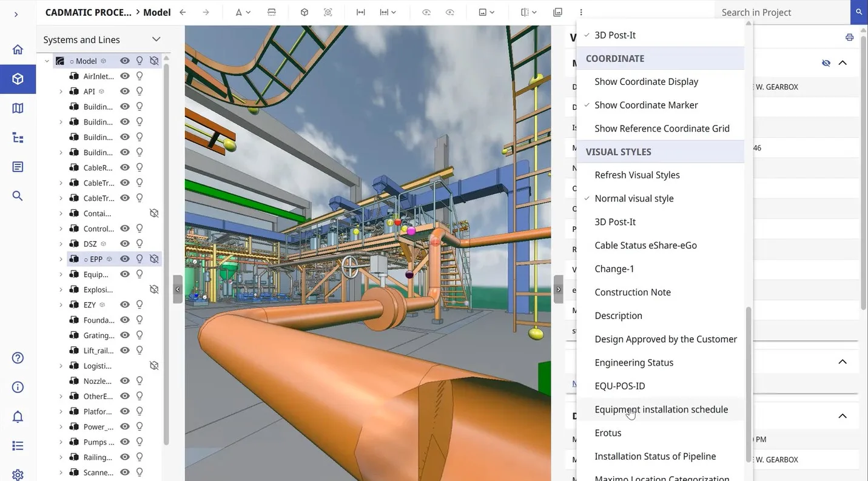Open the Systems and Lines dropdown

156,39
